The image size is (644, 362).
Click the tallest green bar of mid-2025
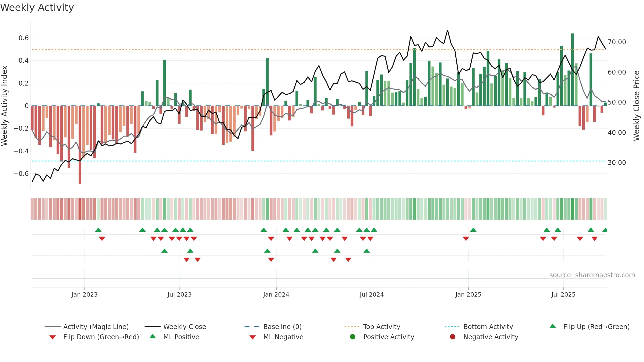click(x=573, y=69)
